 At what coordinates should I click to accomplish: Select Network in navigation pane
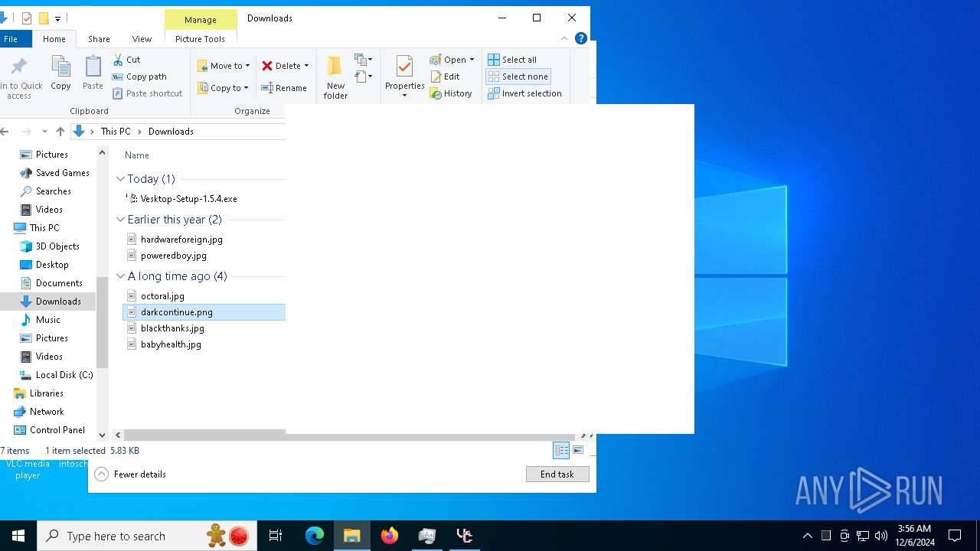[x=47, y=412]
